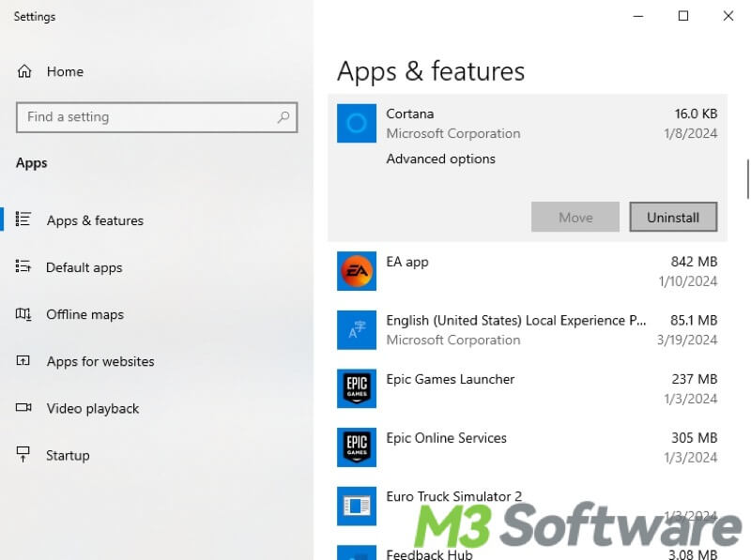Click the Find a setting search box
This screenshot has width=751, height=560.
(x=157, y=117)
